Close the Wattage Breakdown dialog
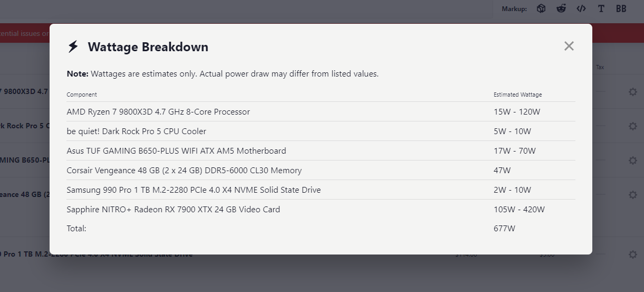Screen dimensions: 644x292 569,46
